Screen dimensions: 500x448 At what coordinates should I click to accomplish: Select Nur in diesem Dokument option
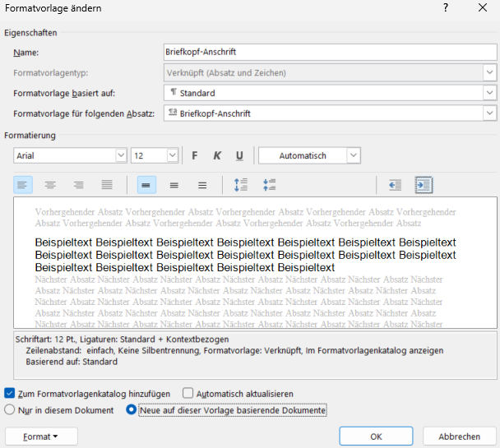pos(10,409)
